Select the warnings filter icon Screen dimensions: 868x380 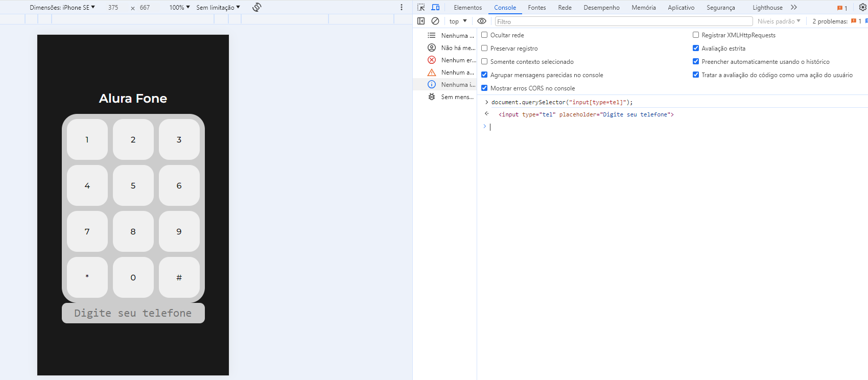coord(432,72)
